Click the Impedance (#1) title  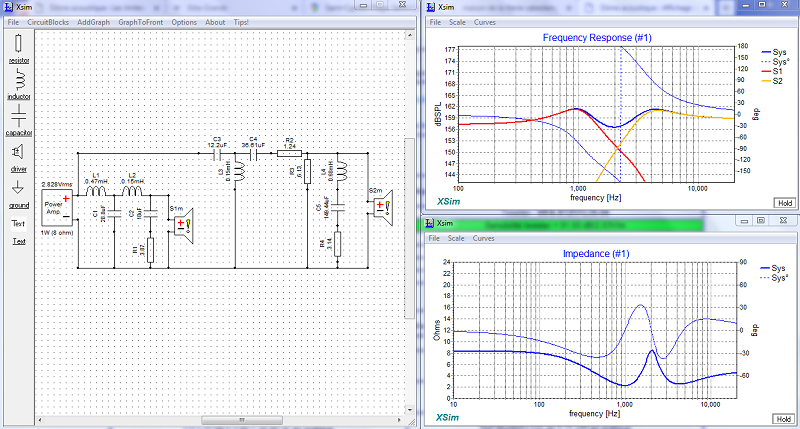click(596, 254)
